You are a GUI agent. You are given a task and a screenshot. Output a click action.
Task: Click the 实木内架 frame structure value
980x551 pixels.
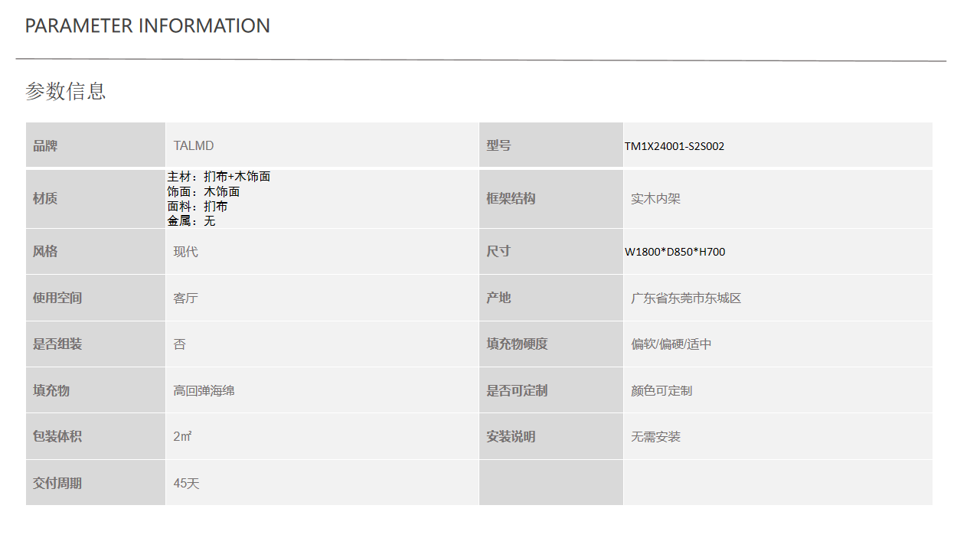[x=655, y=199]
